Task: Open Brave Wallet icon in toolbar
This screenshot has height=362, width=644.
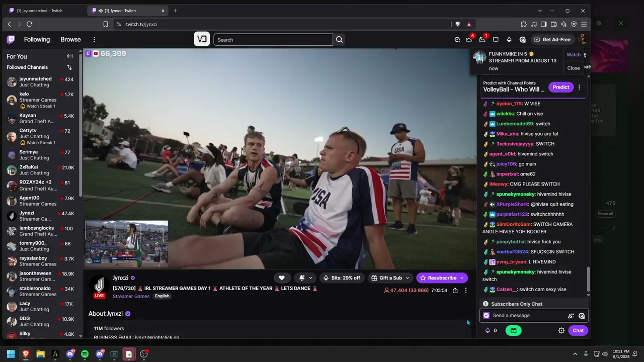Action: click(x=554, y=24)
